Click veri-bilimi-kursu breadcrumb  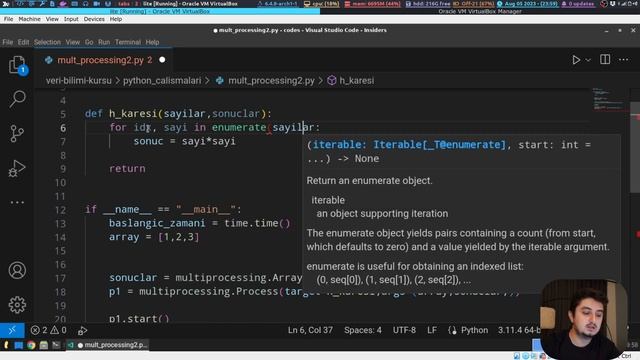(78, 80)
